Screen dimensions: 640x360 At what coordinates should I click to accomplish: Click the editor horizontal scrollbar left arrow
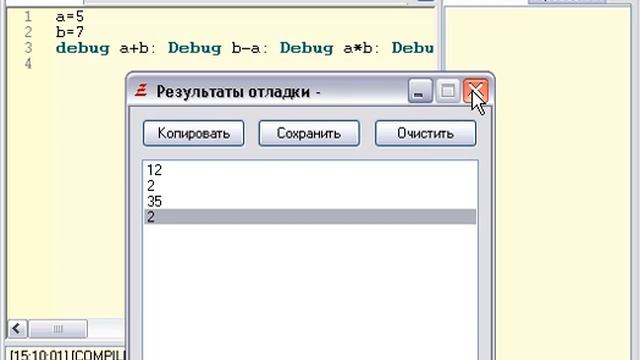[x=17, y=329]
